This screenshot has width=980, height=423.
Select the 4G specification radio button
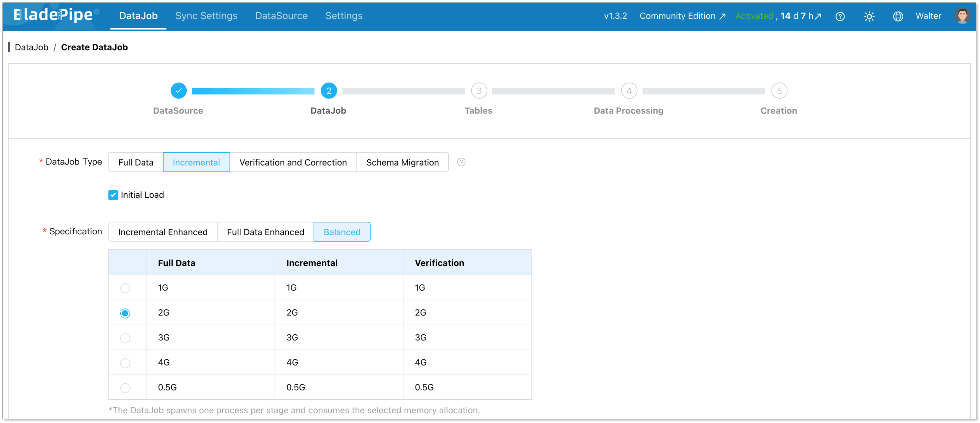(x=125, y=363)
